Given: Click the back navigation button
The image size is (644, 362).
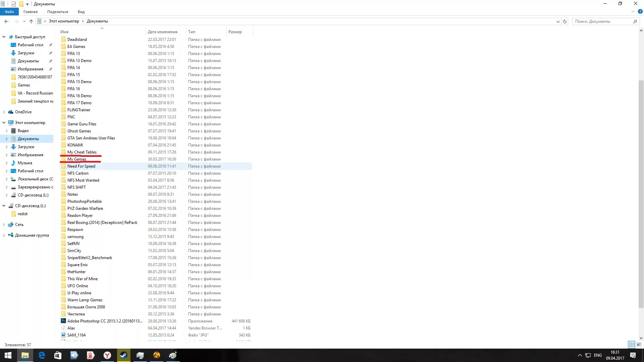Looking at the screenshot, I should [6, 21].
